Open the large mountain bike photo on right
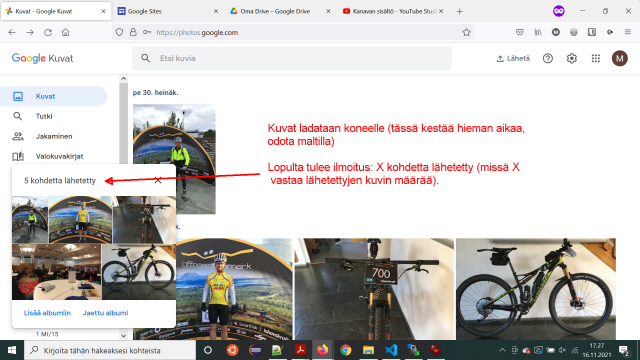The width and height of the screenshot is (640, 360). point(536,289)
